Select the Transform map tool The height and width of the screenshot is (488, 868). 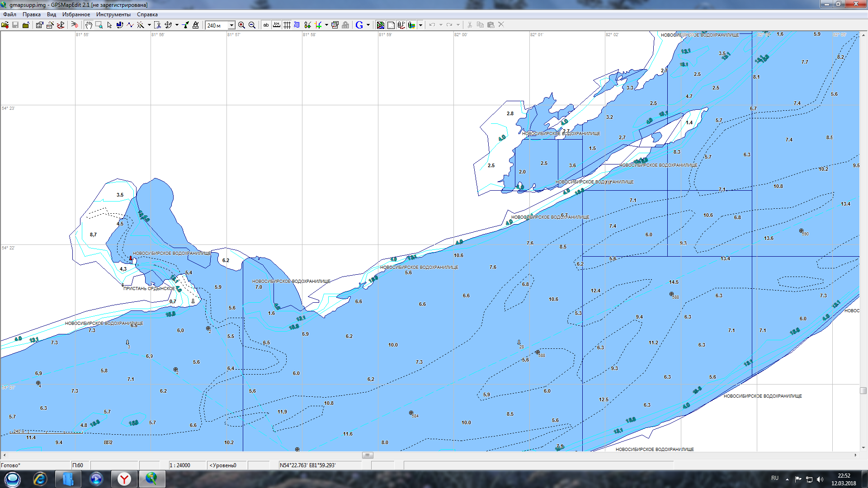pyautogui.click(x=168, y=25)
